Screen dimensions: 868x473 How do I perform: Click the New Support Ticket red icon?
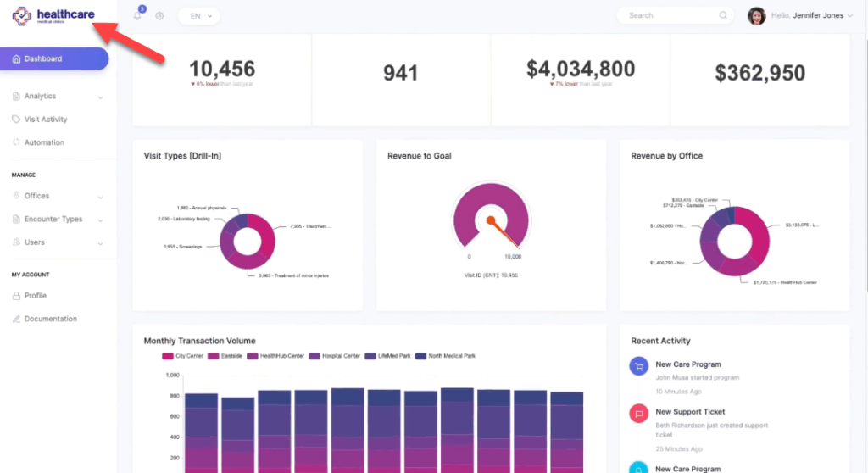coord(638,413)
